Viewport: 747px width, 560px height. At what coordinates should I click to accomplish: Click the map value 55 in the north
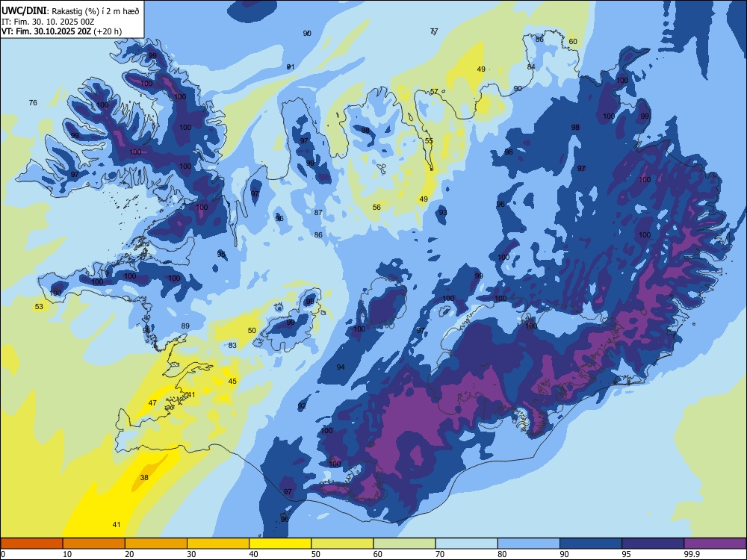pyautogui.click(x=430, y=140)
